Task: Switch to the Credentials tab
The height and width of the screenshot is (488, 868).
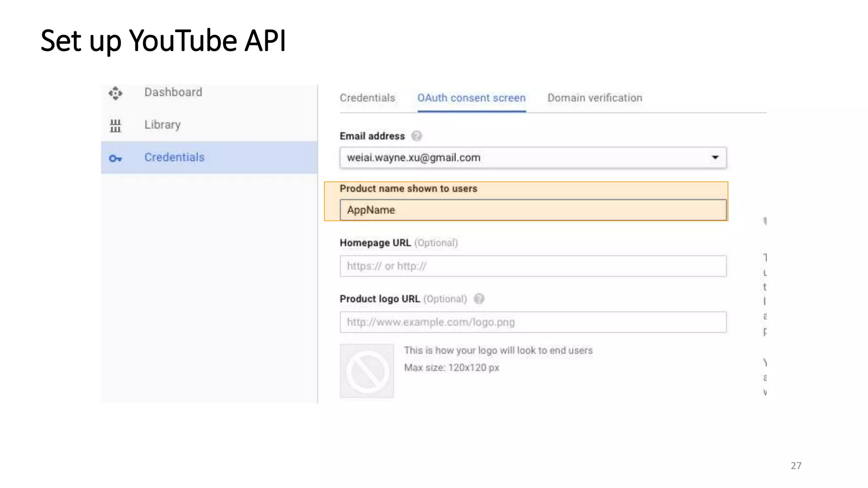Action: coord(367,98)
